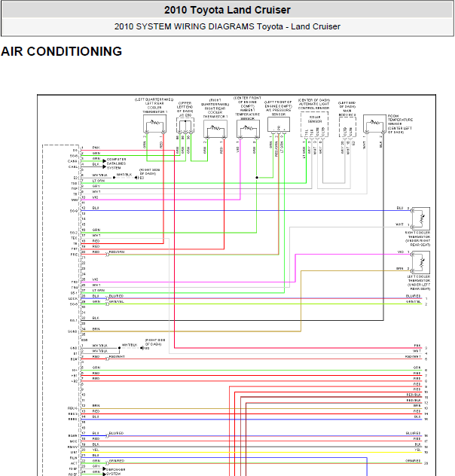Click the "AUTOMATIC LIGHT CONTROL SENSOR" label
This screenshot has width=455, height=476.
tap(313, 106)
